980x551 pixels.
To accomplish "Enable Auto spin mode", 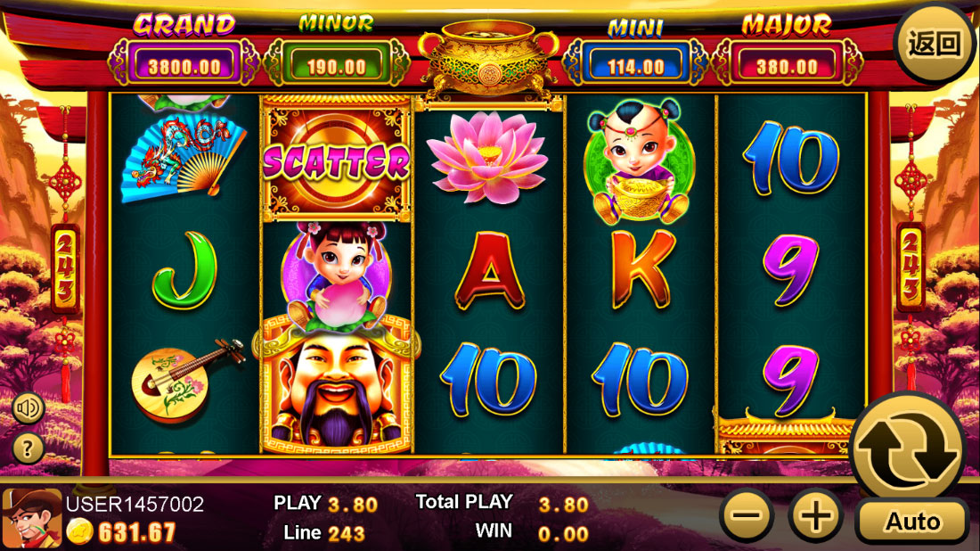I will click(912, 521).
